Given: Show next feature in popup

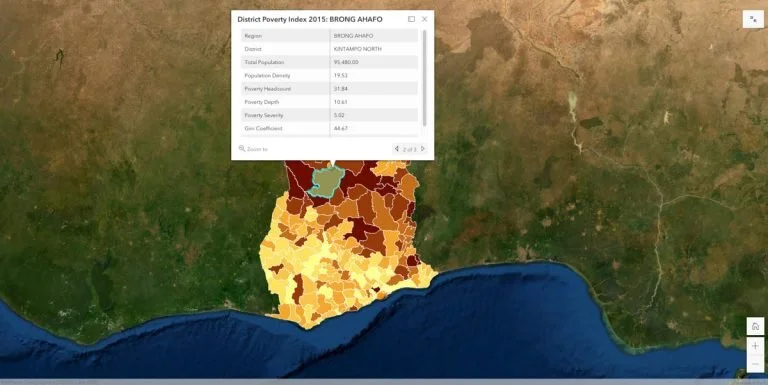Looking at the screenshot, I should (423, 148).
